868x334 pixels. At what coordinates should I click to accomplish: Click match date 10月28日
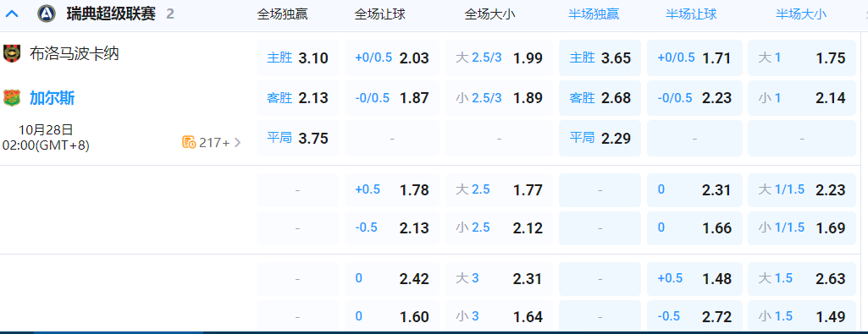[46, 130]
